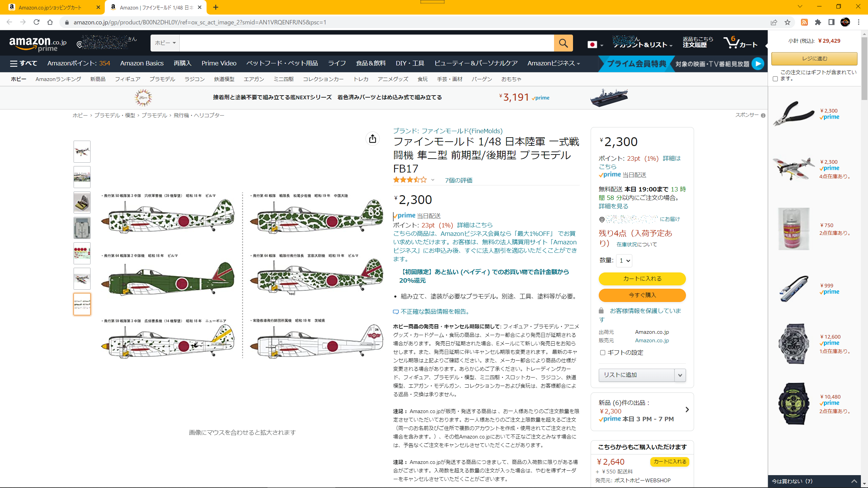The width and height of the screenshot is (868, 488).
Task: Click the ブランド: ファインモールド brand link
Action: [448, 131]
